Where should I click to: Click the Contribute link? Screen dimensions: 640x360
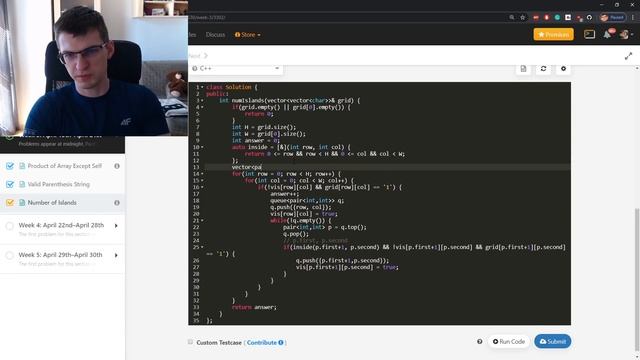coord(262,342)
